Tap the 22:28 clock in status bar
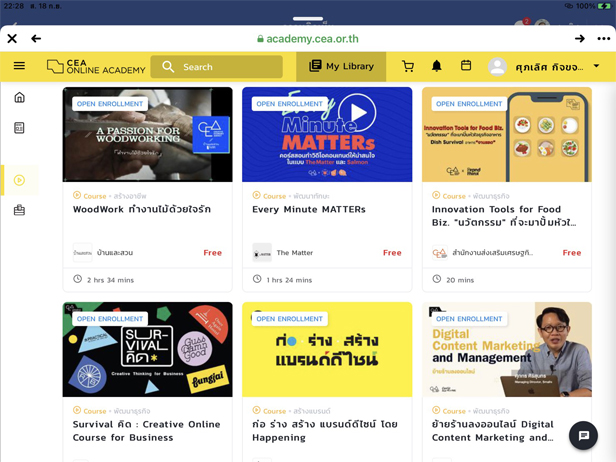Viewport: 616px width, 462px height. [14, 6]
